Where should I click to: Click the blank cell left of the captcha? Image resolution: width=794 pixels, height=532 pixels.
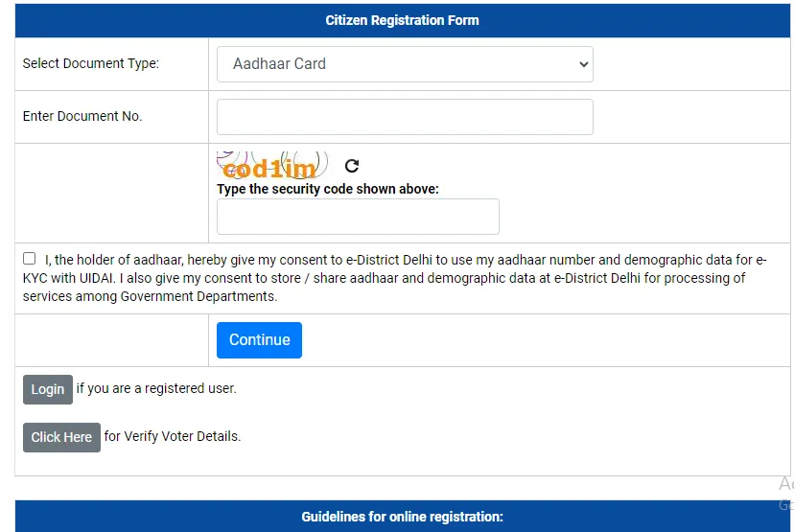(111, 193)
